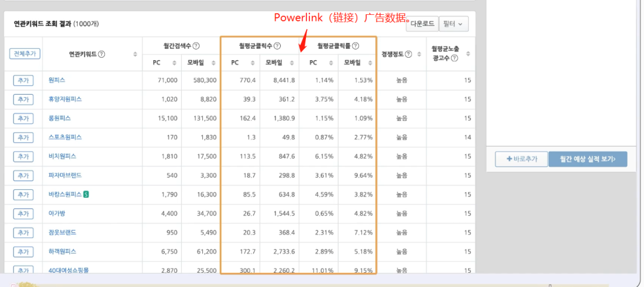Open 월간 예상 실적 보기
This screenshot has width=644, height=287.
coord(588,159)
